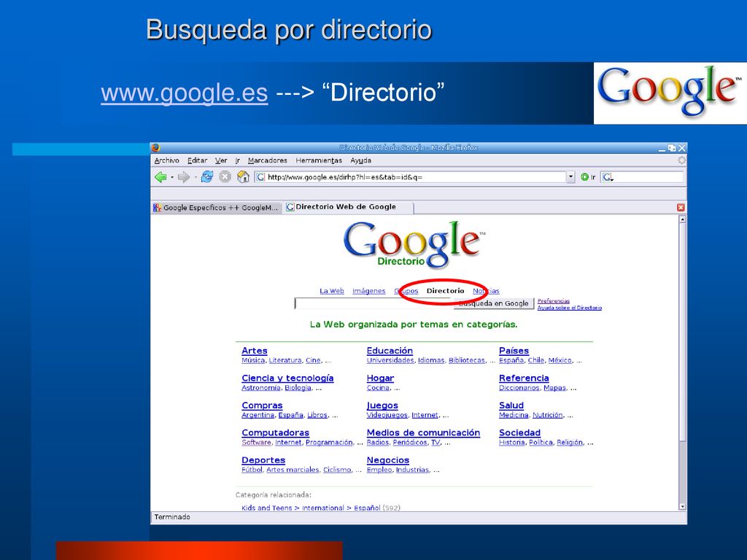Open the La Web link
Screen dimensions: 747x560
point(332,291)
